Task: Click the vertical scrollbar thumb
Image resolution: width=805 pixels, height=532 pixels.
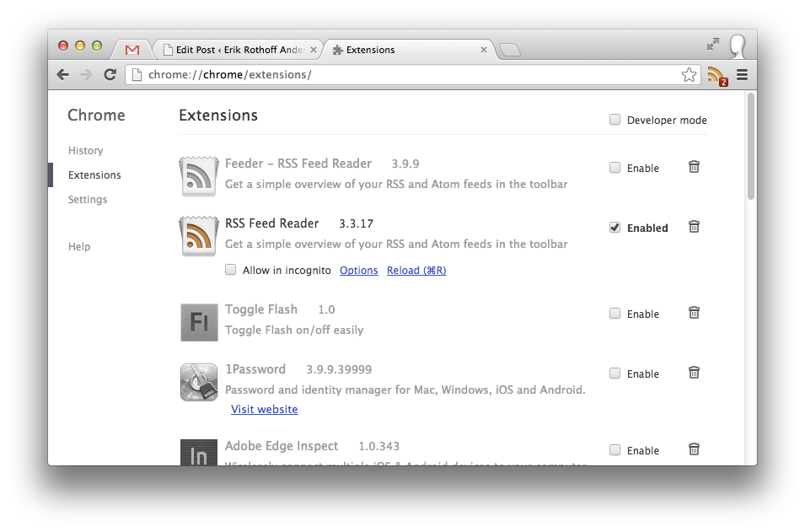Action: [751, 147]
